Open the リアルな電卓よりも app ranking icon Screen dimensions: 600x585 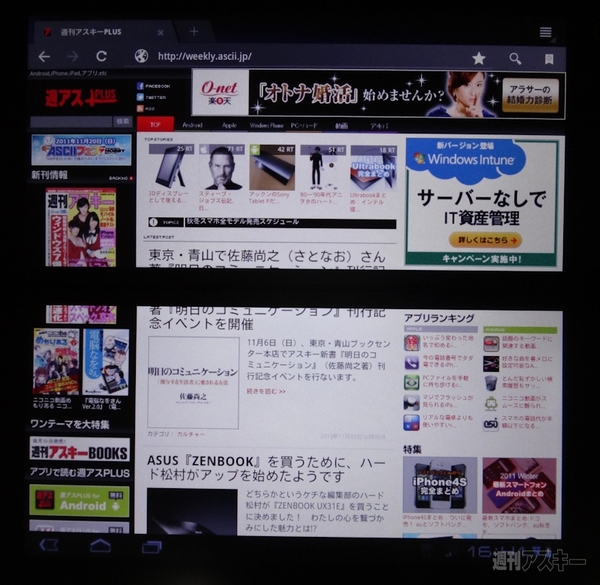(x=412, y=423)
